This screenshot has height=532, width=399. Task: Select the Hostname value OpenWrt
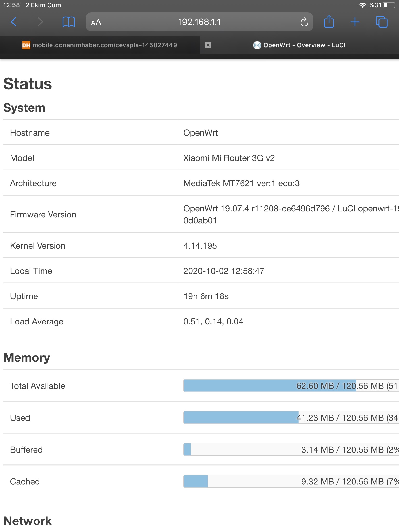pos(201,133)
